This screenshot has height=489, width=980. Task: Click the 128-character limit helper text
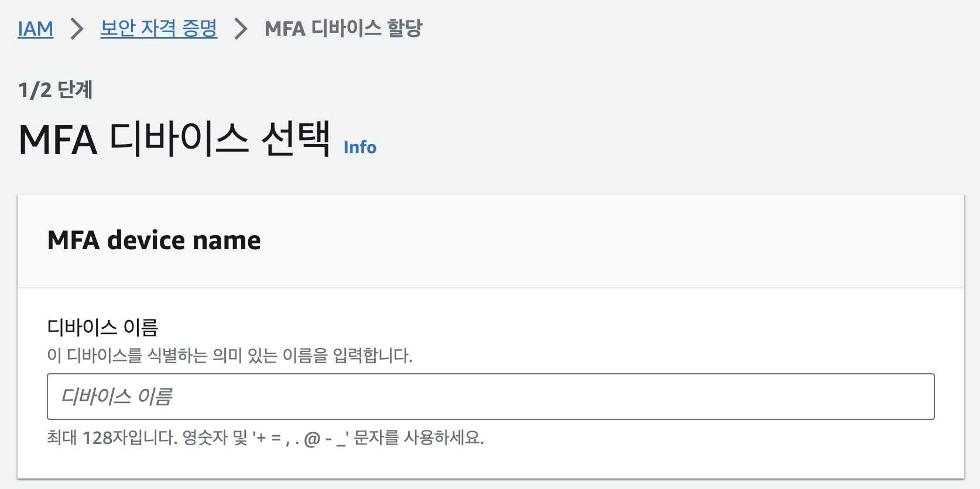266,438
